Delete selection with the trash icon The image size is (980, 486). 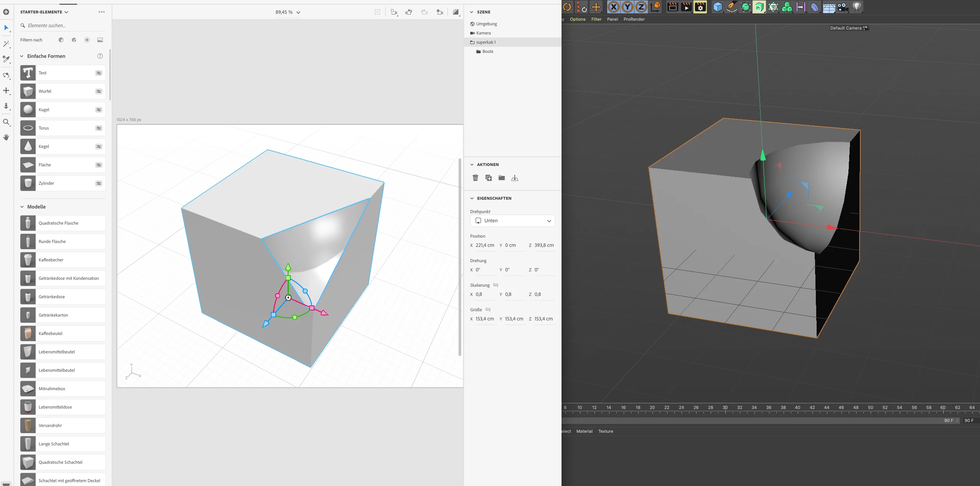tap(475, 178)
